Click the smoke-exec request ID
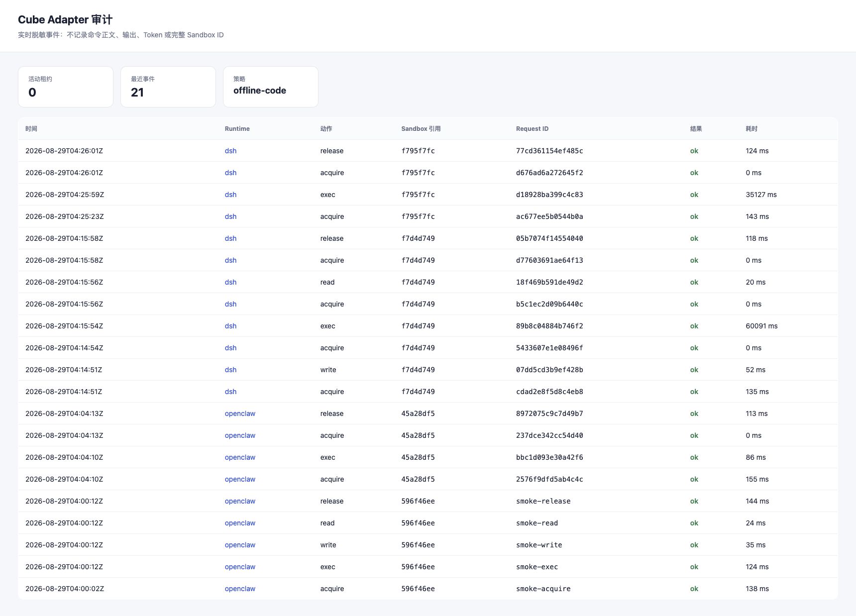 click(537, 567)
